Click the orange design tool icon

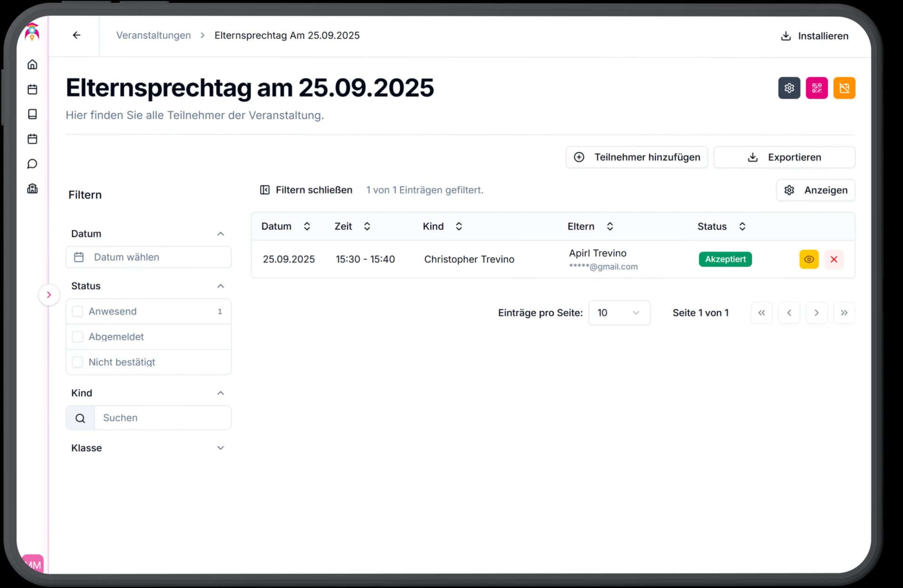844,87
